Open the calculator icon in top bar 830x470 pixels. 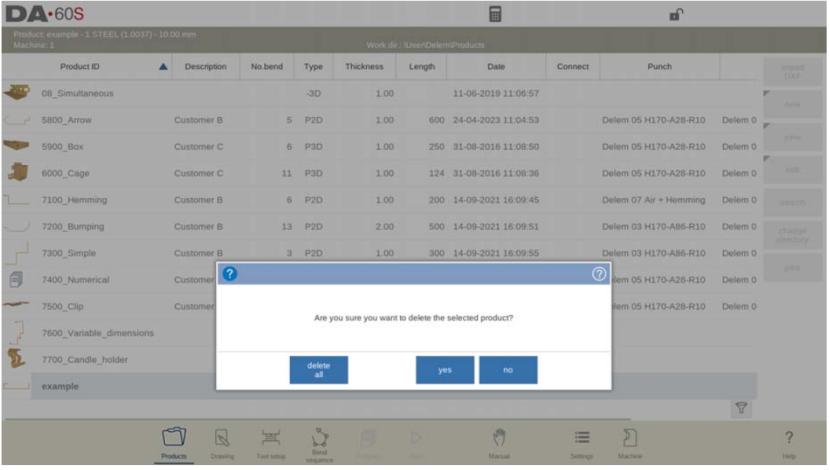tap(494, 15)
